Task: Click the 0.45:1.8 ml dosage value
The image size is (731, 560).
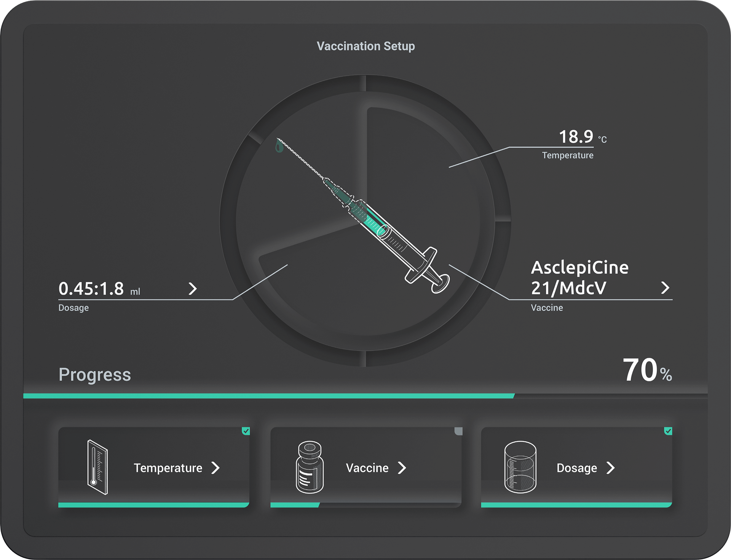Action: [x=99, y=289]
